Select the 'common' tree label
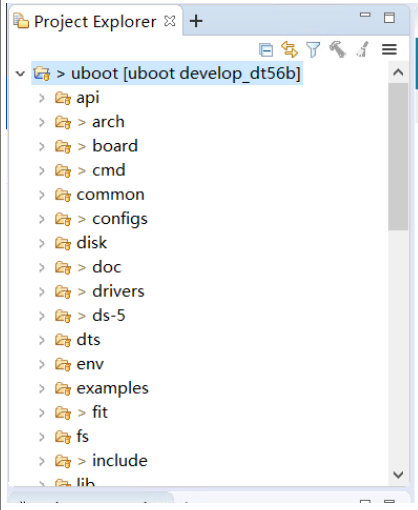Image resolution: width=418 pixels, height=510 pixels. pos(111,195)
